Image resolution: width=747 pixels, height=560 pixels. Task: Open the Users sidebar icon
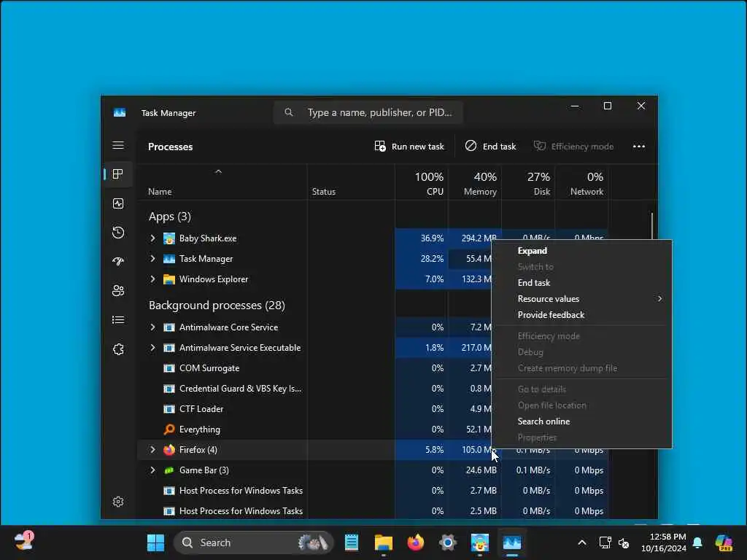[118, 290]
